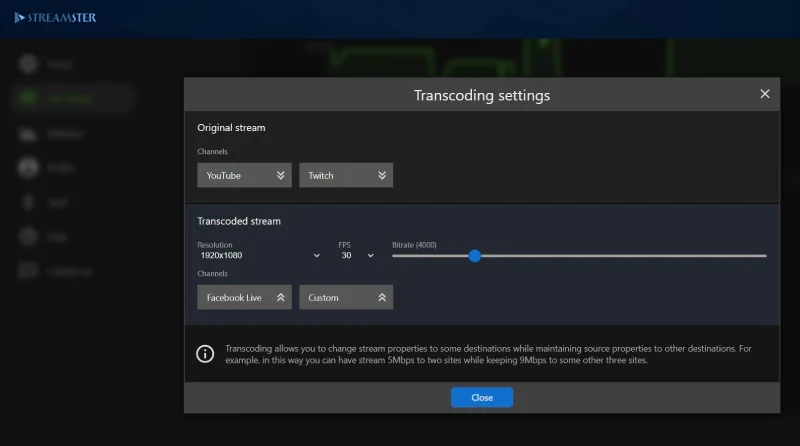Screen dimensions: 800x446
Task: Click the blue Bitrate slider handle
Action: [x=475, y=256]
